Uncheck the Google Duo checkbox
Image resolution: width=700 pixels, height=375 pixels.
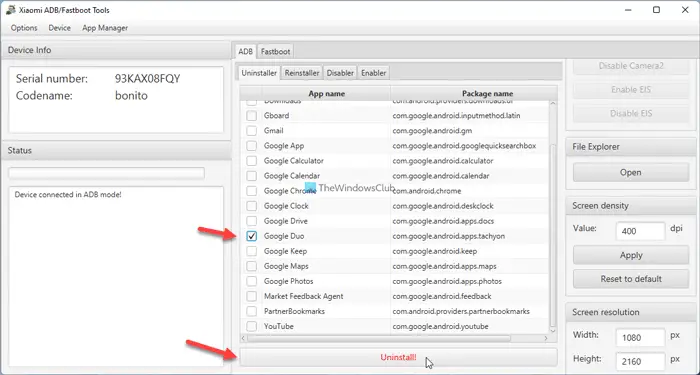click(252, 236)
